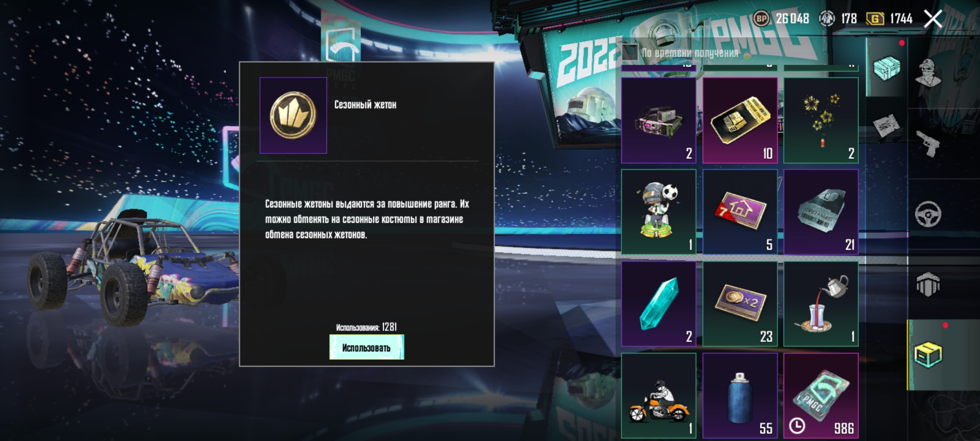Screen dimensions: 980x441
Task: Click the Использовать button
Action: pyautogui.click(x=367, y=347)
